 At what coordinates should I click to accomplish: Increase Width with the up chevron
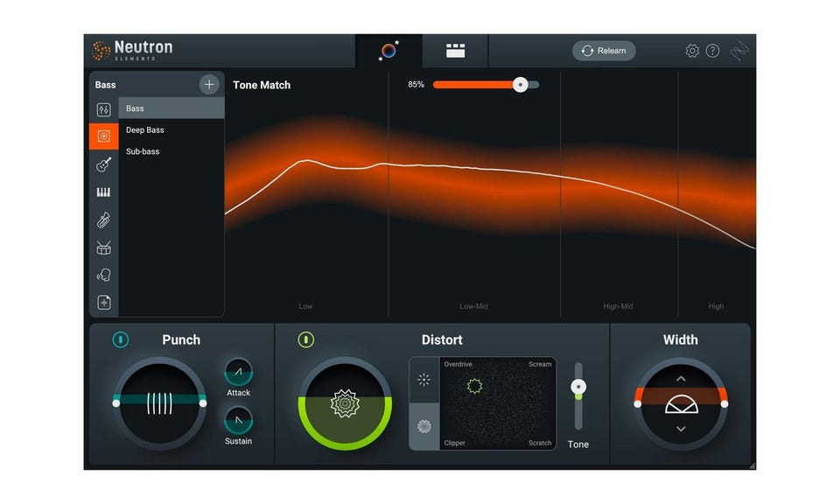click(x=681, y=379)
